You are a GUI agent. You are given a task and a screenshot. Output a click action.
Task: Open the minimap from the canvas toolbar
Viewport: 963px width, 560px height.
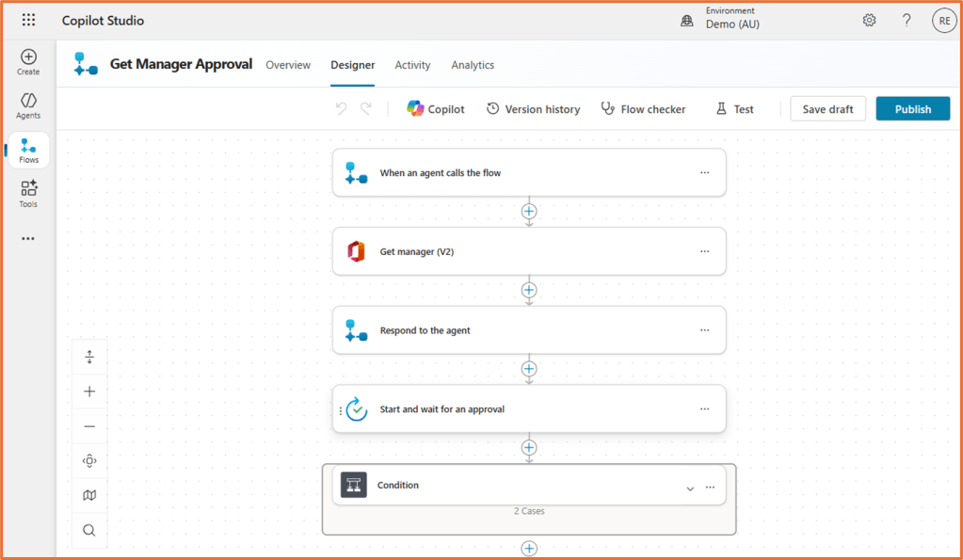(x=88, y=495)
